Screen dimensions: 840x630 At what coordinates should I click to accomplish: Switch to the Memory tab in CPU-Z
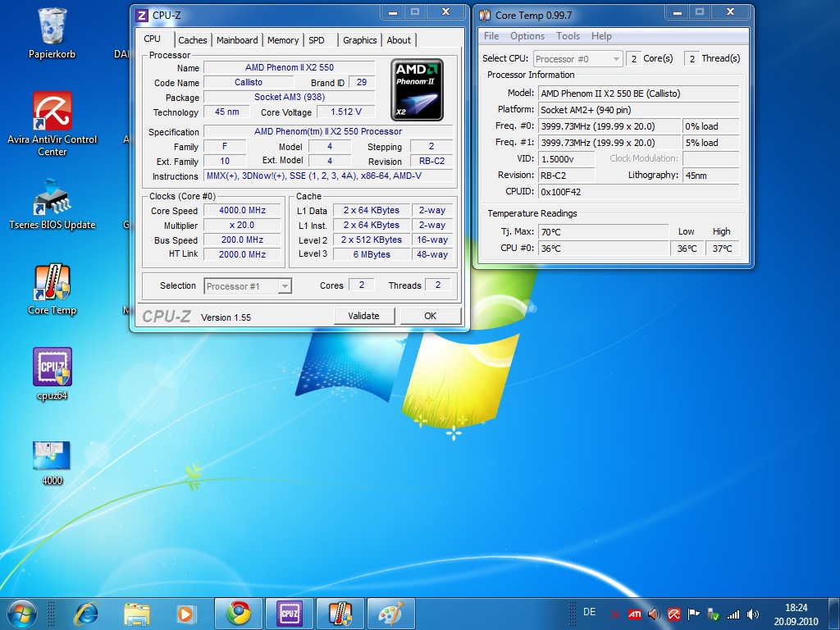coord(283,40)
